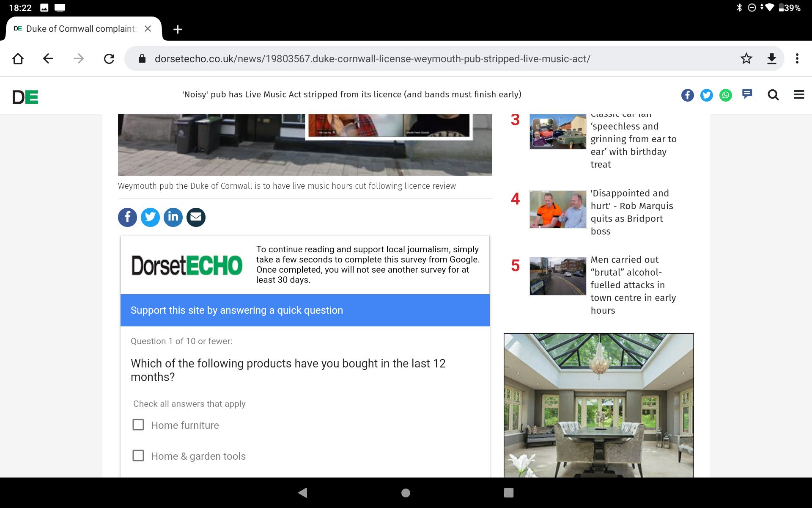Open the town centre attacks thumbnail
This screenshot has width=812, height=508.
558,276
